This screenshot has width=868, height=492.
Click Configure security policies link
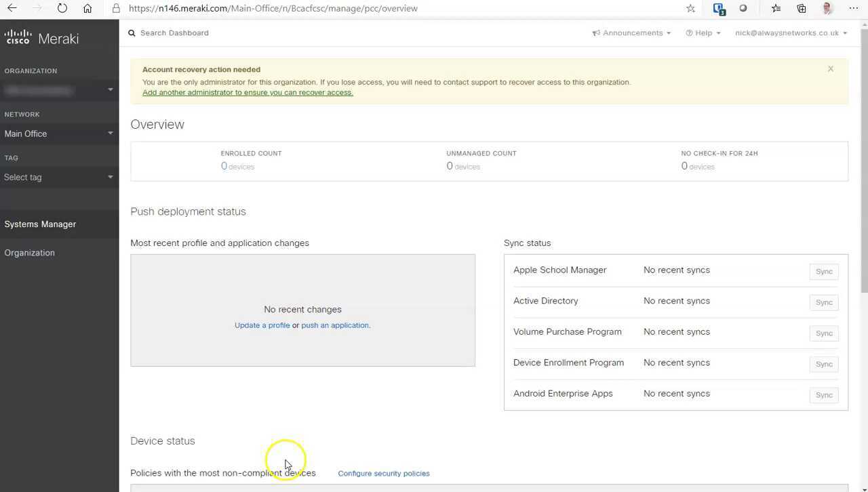click(x=383, y=473)
